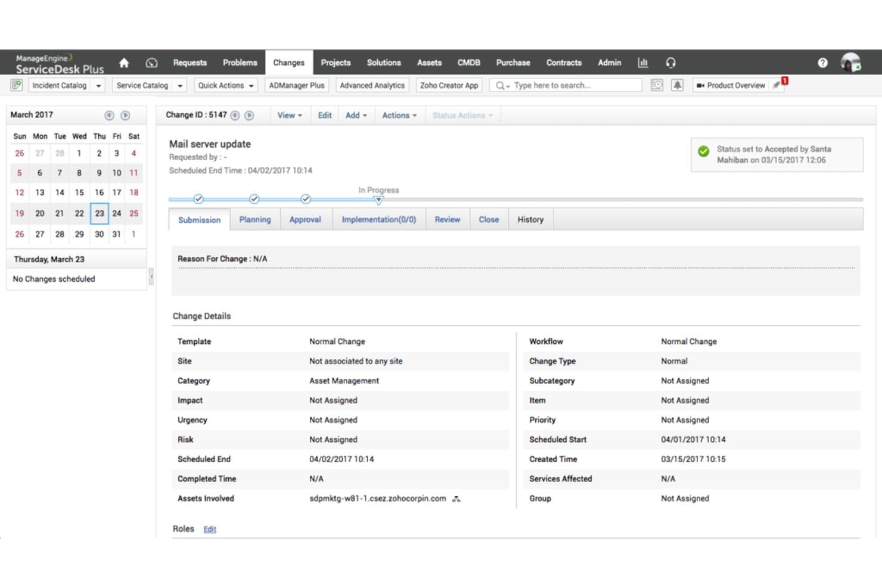The width and height of the screenshot is (882, 588).
Task: Click the relationship icon beside the asset name
Action: coord(456,499)
